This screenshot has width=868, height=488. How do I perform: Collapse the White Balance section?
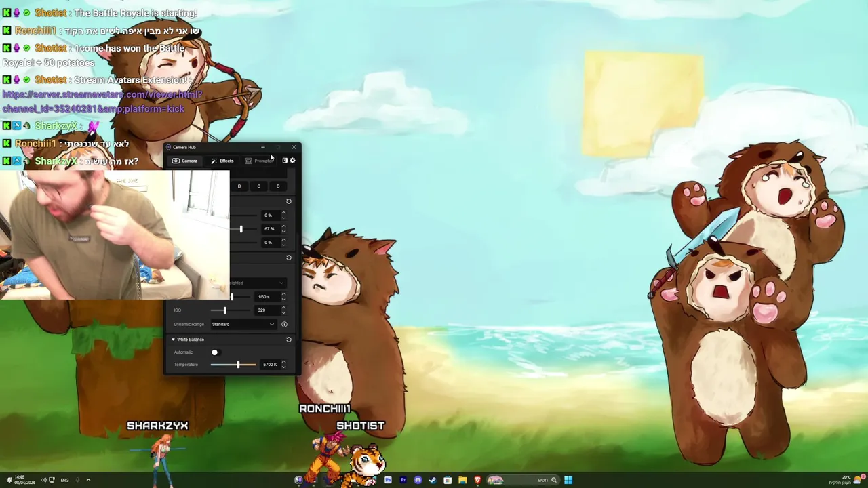tap(173, 340)
